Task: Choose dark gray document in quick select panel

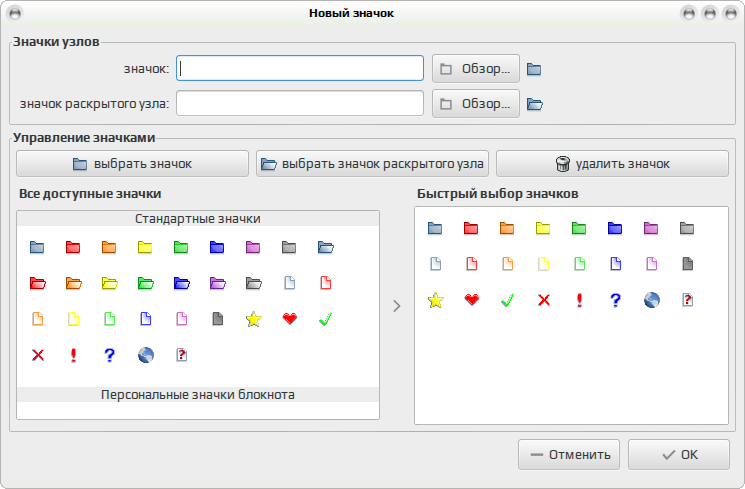Action: [x=688, y=264]
